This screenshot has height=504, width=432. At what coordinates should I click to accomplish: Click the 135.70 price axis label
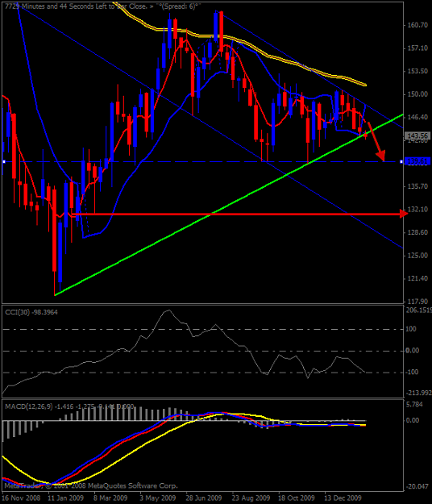point(417,186)
